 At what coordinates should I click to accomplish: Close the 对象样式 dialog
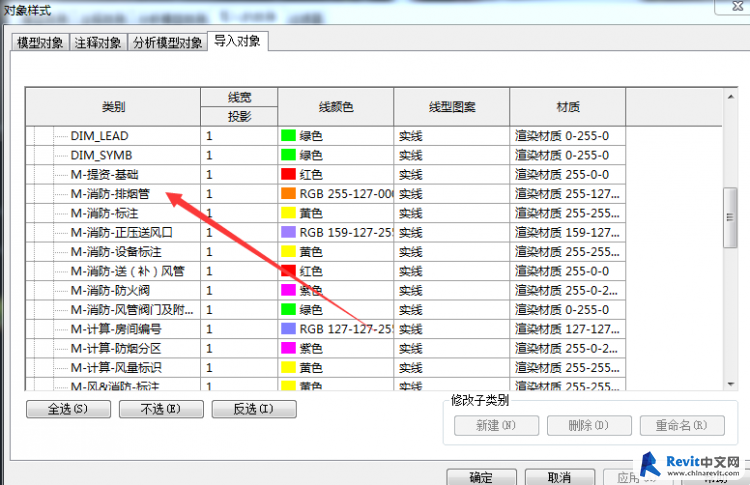pyautogui.click(x=737, y=6)
